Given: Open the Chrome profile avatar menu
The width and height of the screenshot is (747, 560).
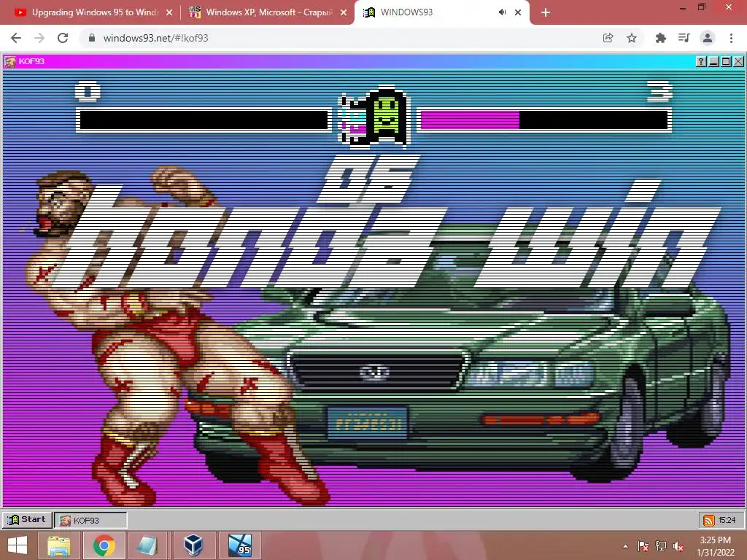Looking at the screenshot, I should click(x=708, y=38).
